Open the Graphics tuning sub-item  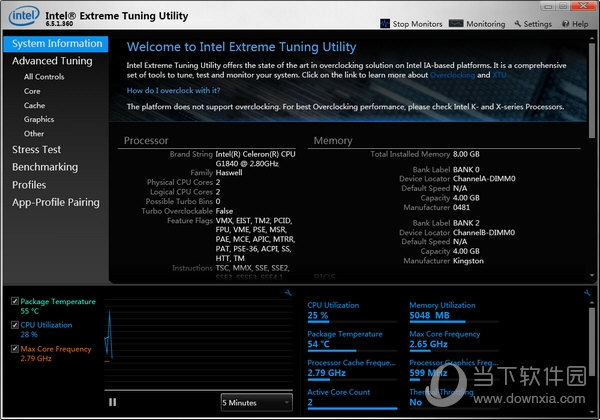click(39, 119)
